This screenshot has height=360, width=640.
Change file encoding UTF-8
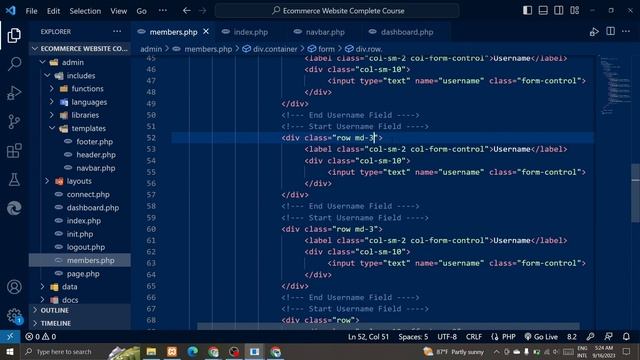coord(447,337)
